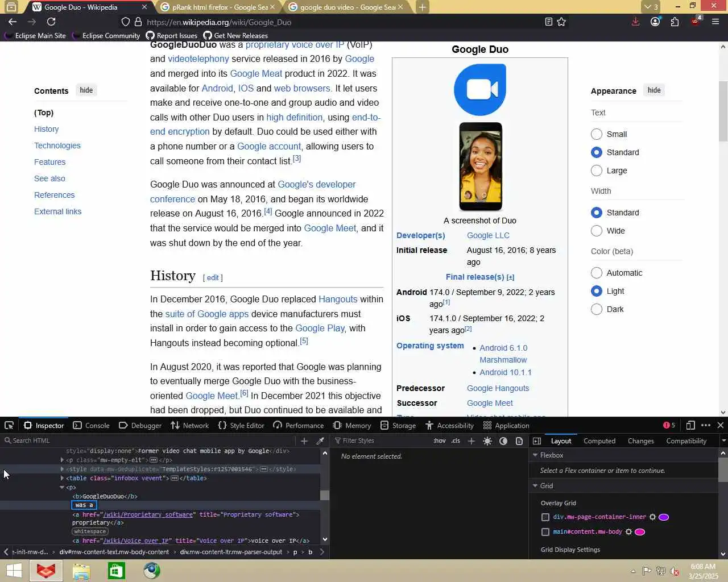The image size is (728, 582).
Task: Add a new style rule
Action: coord(471,440)
